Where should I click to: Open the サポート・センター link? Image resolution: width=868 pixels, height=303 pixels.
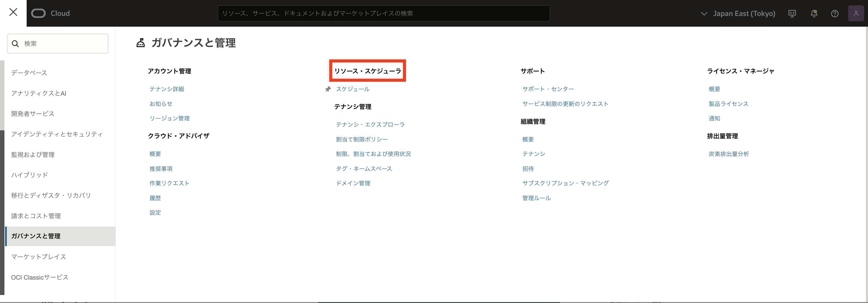pyautogui.click(x=548, y=89)
